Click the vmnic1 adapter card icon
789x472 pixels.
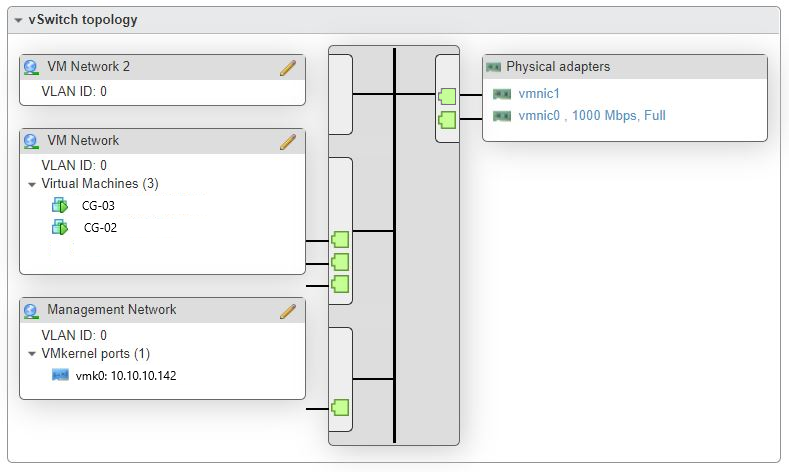502,94
